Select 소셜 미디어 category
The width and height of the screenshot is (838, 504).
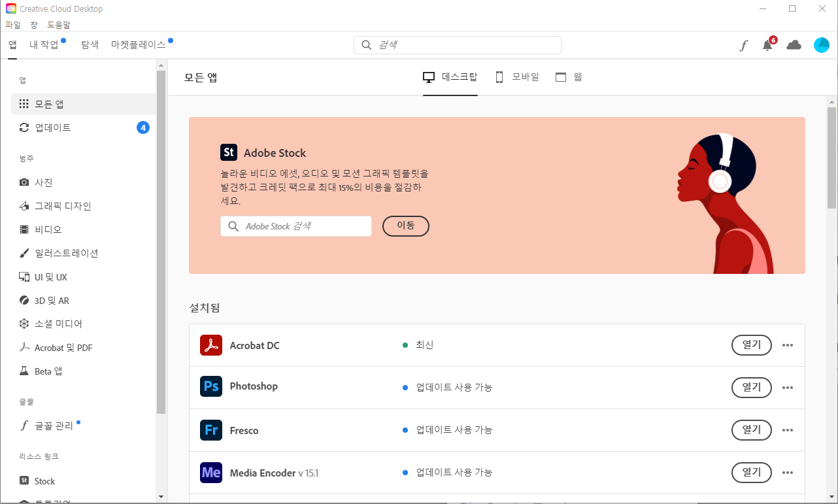[x=83, y=324]
